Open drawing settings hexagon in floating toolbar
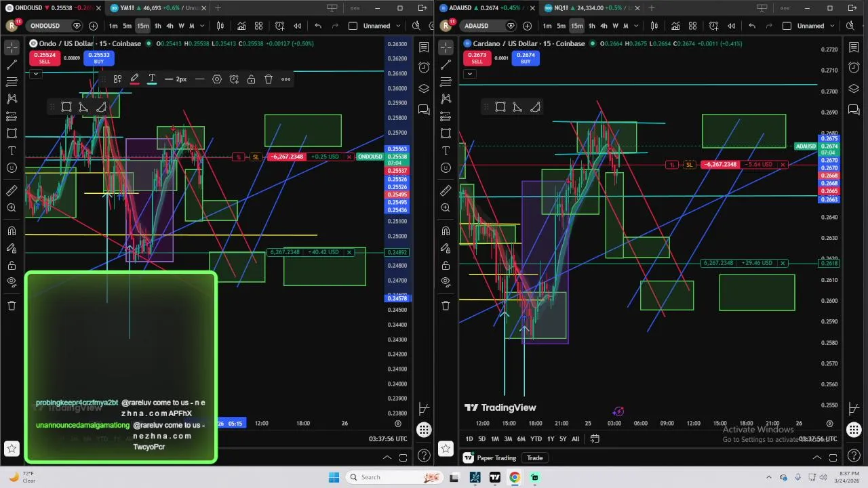The width and height of the screenshot is (868, 488). pyautogui.click(x=217, y=79)
